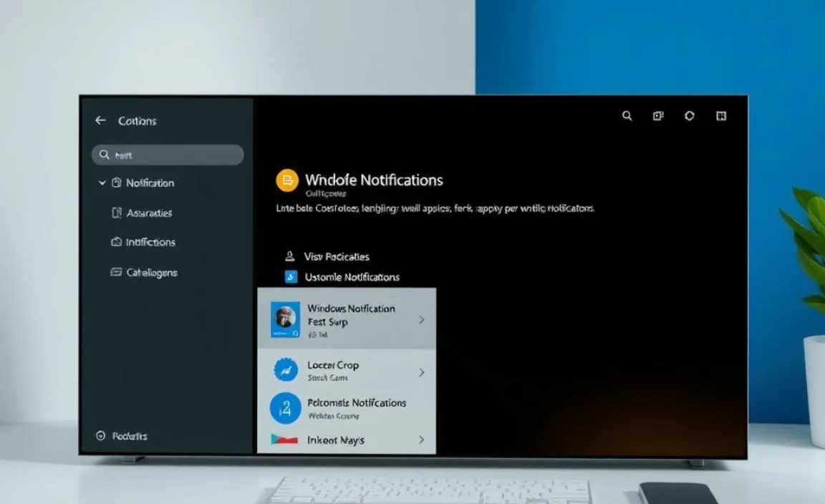Expand the Inkent Nays entry
Screen dimensions: 825x504
coord(422,440)
